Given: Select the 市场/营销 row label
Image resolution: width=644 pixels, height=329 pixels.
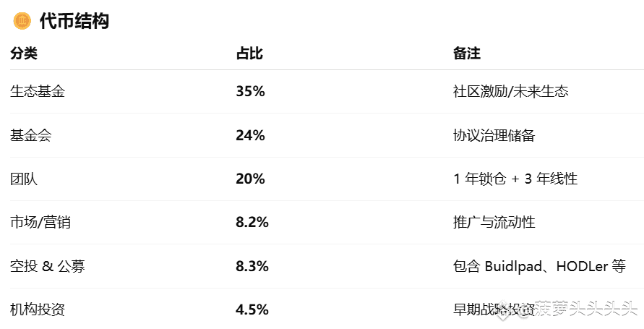Looking at the screenshot, I should [x=40, y=222].
